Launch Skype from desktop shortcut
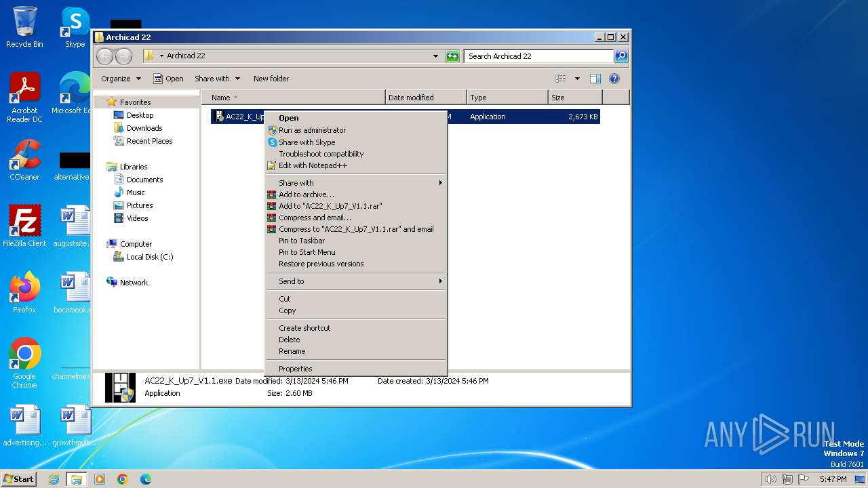 (75, 27)
